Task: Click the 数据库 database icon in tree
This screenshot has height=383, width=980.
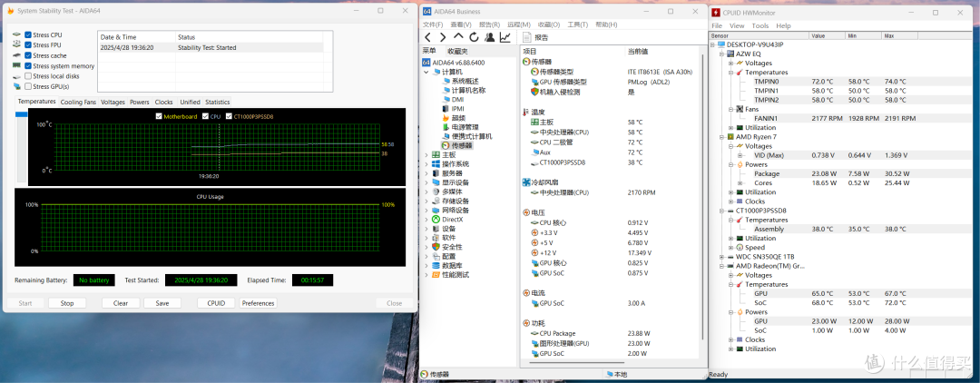Action: coord(436,266)
